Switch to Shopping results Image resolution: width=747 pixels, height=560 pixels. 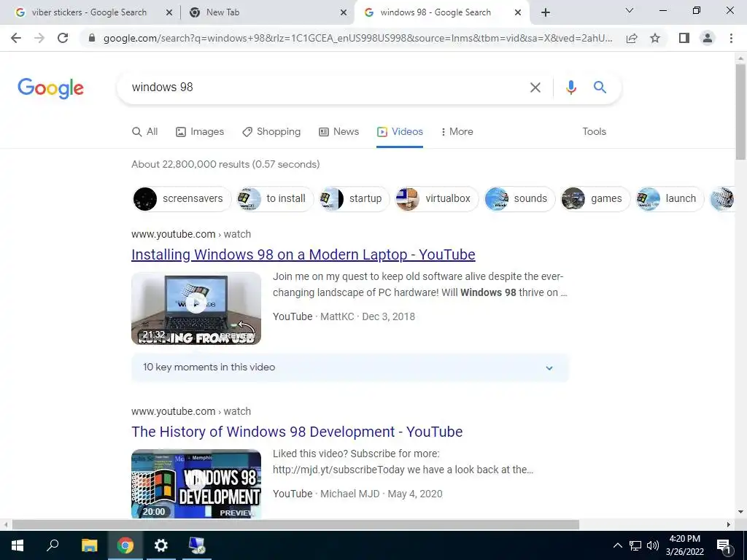pos(271,132)
